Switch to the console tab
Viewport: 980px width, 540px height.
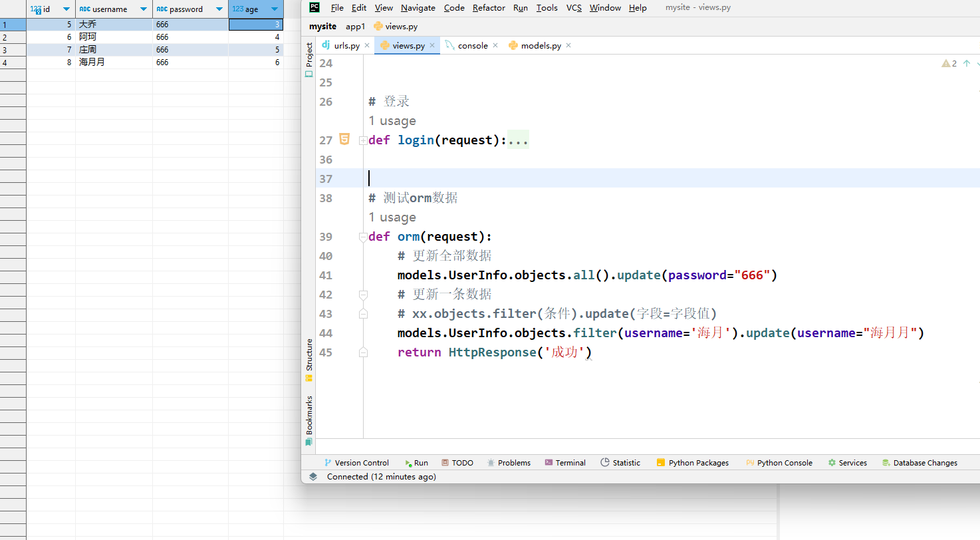467,45
